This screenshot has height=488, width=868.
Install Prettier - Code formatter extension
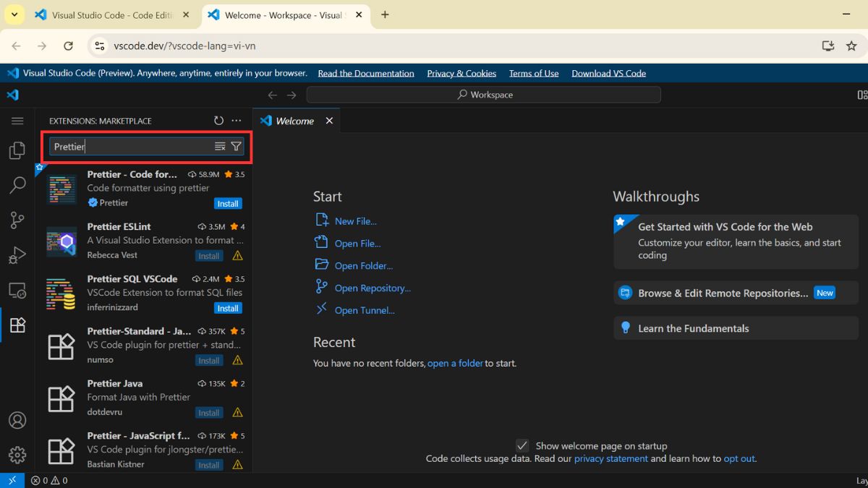tap(228, 204)
